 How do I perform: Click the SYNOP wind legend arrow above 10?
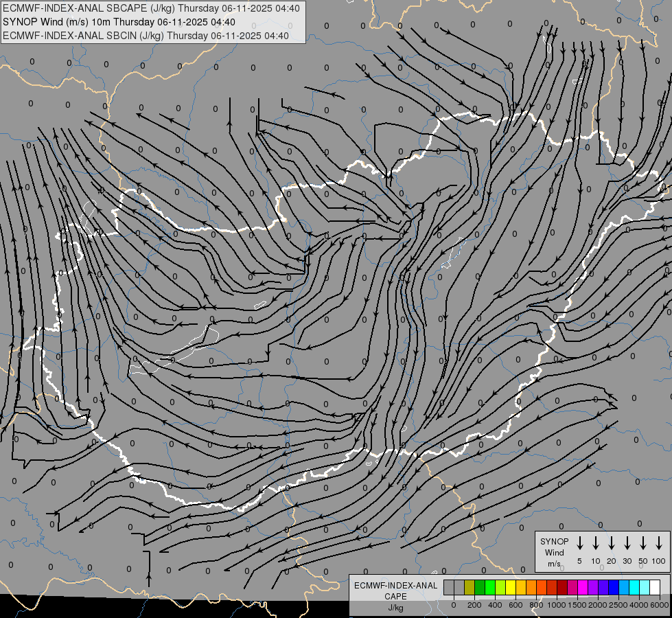tap(595, 542)
